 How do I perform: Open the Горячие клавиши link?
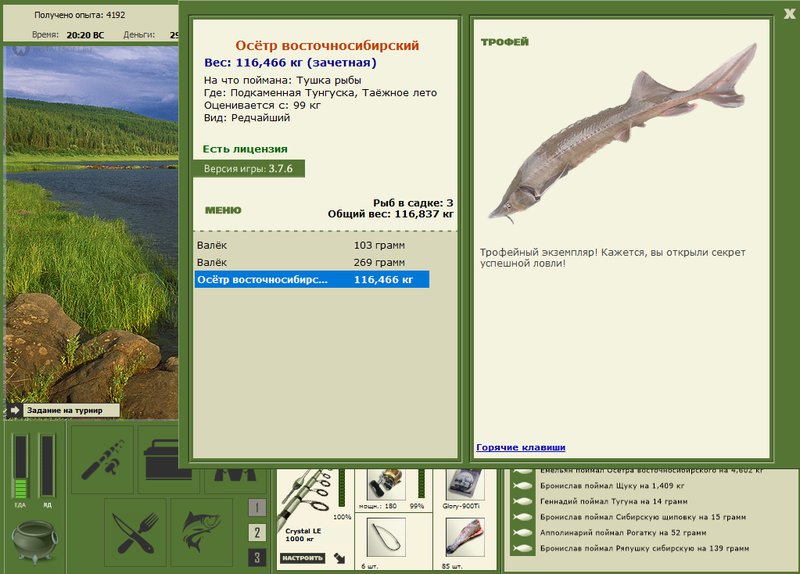[520, 447]
